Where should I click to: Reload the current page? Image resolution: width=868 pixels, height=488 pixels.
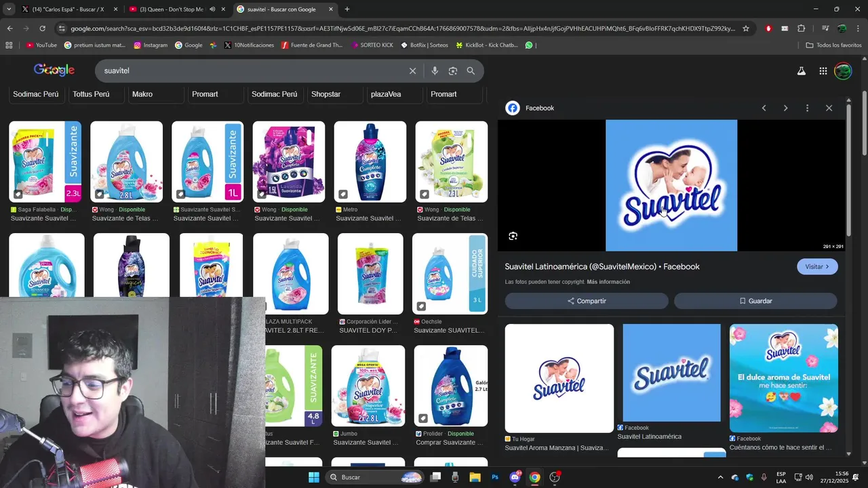tap(42, 28)
